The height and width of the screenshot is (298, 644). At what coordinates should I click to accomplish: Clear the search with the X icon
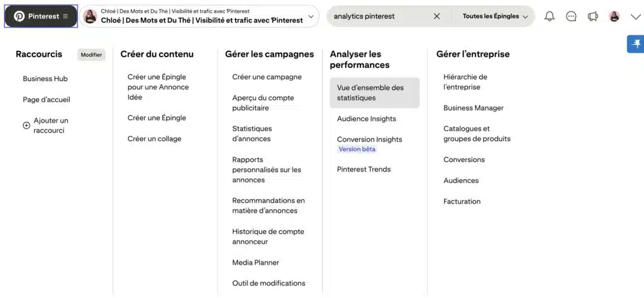pos(437,16)
